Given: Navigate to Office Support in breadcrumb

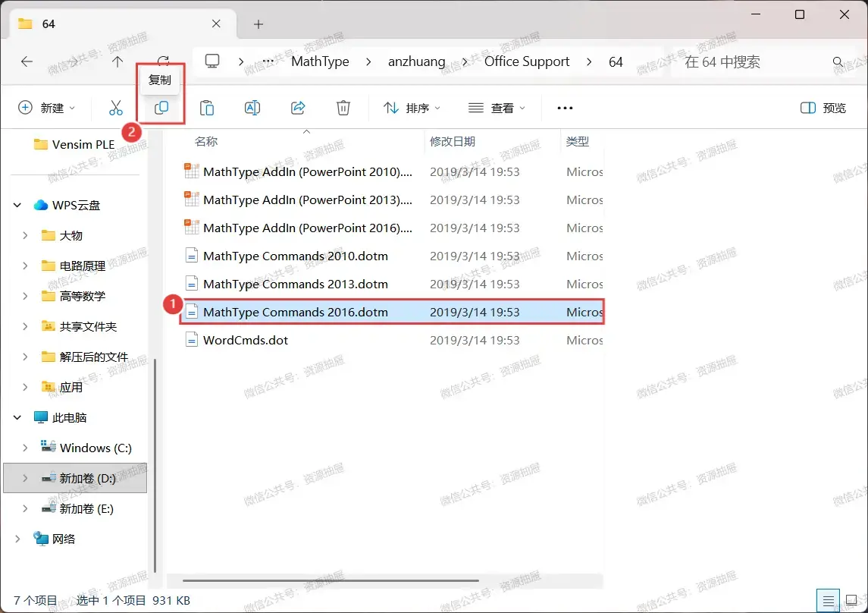Looking at the screenshot, I should pos(526,61).
